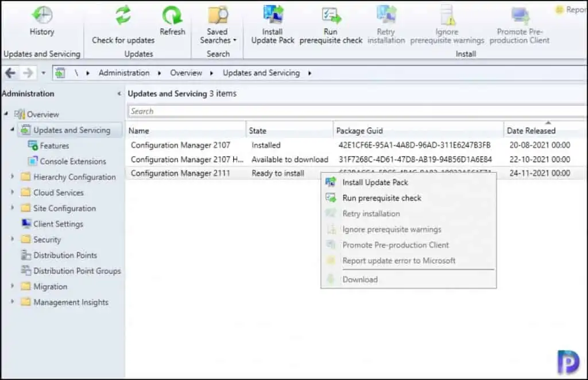Screen dimensions: 588x380
Task: Select Ignore prerequisite warnings menu entry
Action: point(409,229)
